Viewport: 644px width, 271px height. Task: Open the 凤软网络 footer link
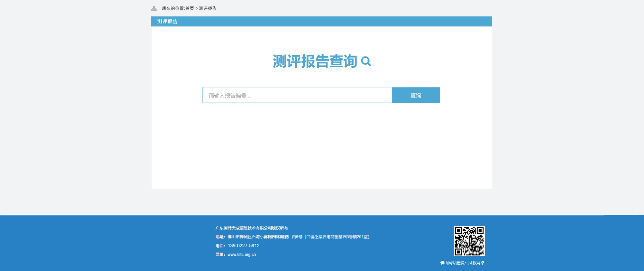point(476,263)
